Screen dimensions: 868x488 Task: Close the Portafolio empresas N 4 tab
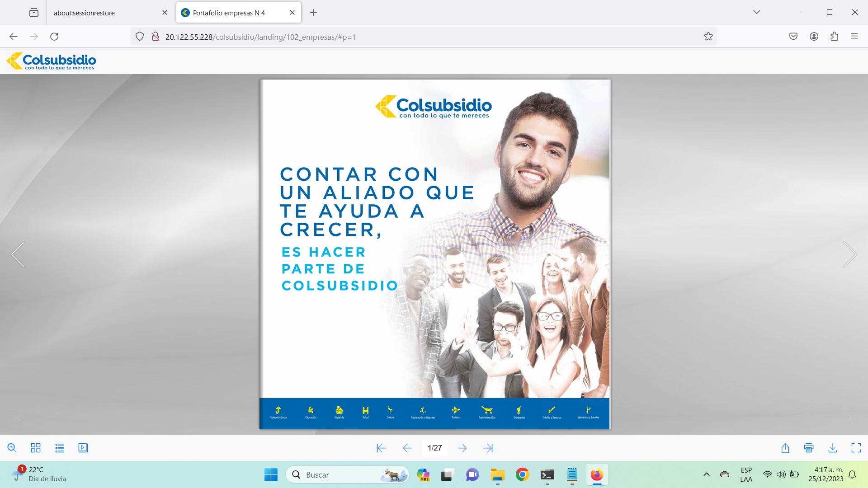click(292, 13)
